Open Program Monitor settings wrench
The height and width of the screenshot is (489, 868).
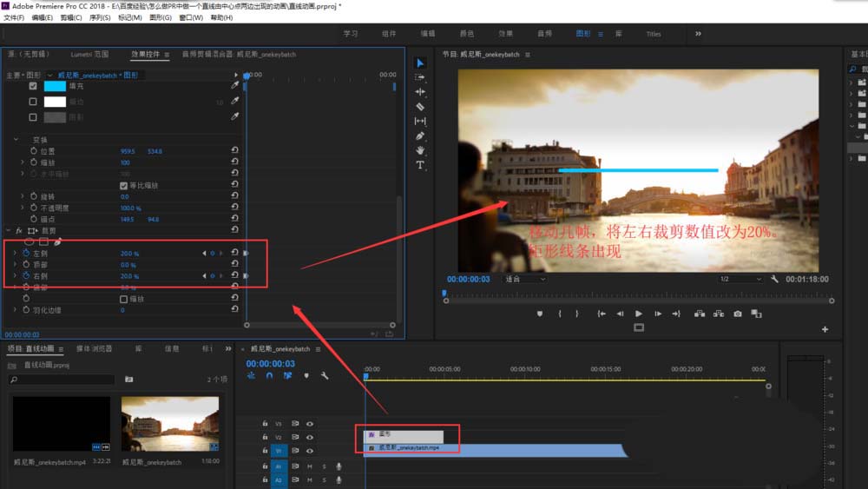pos(774,279)
